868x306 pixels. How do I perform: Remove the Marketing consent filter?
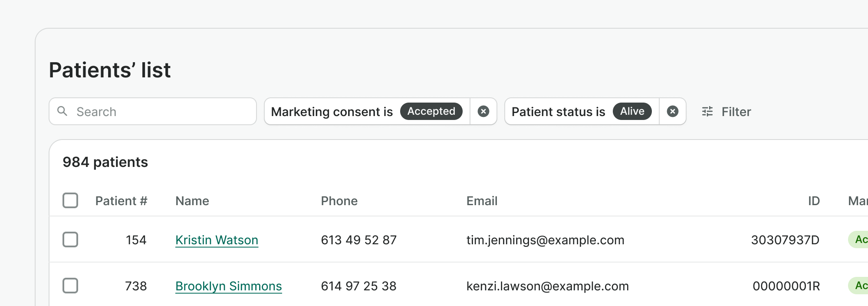point(483,112)
